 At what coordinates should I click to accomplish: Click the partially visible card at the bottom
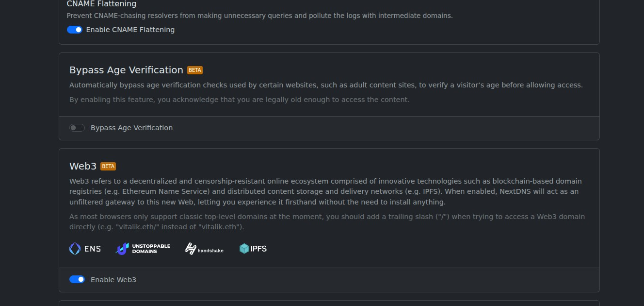329,305
